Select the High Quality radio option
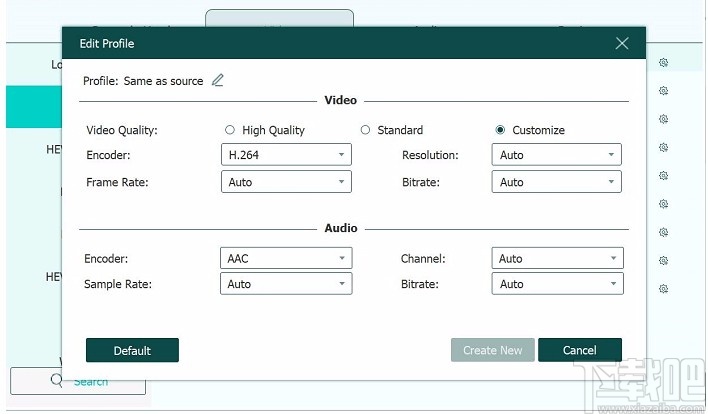Screen dimensions: 708x414 click(230, 130)
